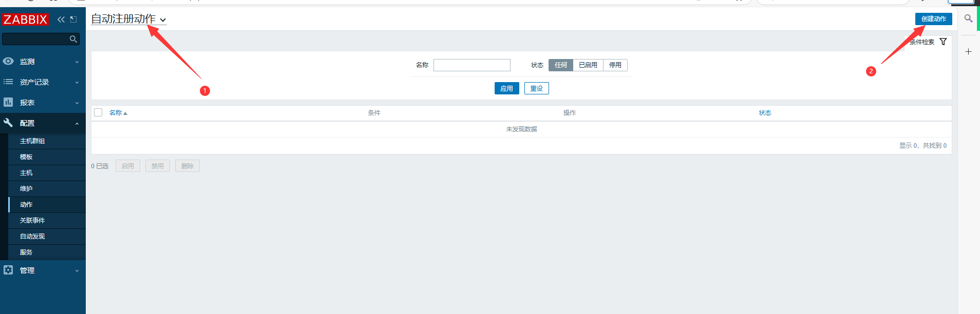Screen dimensions: 980x314
Task: Click the 启用 bulk button
Action: [x=128, y=166]
